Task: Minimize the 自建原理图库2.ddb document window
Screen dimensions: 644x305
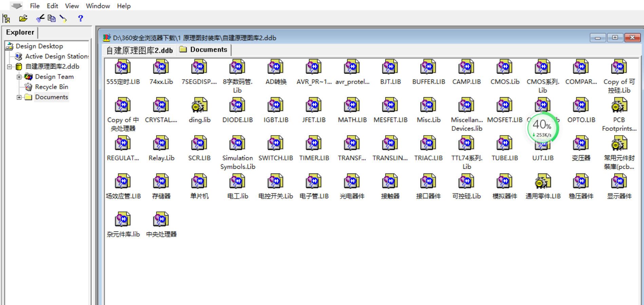Action: 598,38
